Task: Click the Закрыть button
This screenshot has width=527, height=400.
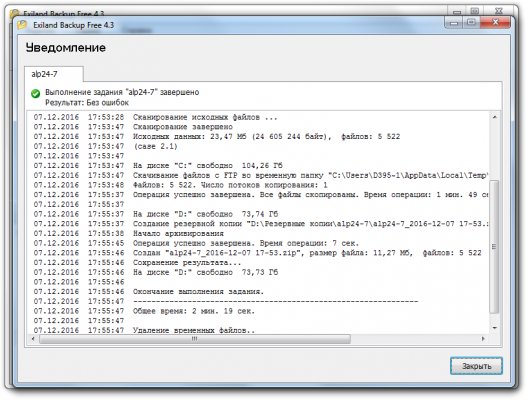Action: [476, 366]
